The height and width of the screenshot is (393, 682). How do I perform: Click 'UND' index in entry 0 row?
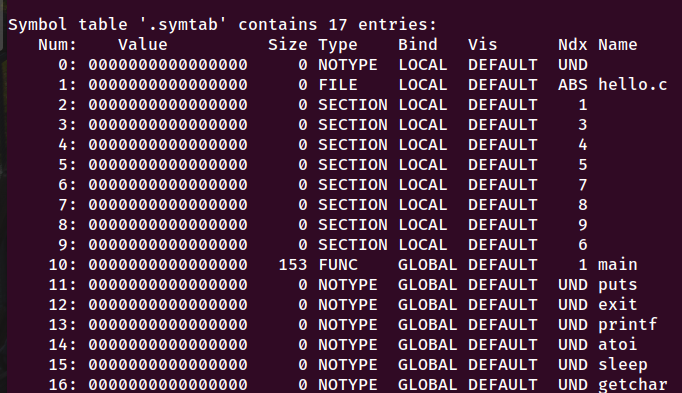(x=572, y=65)
